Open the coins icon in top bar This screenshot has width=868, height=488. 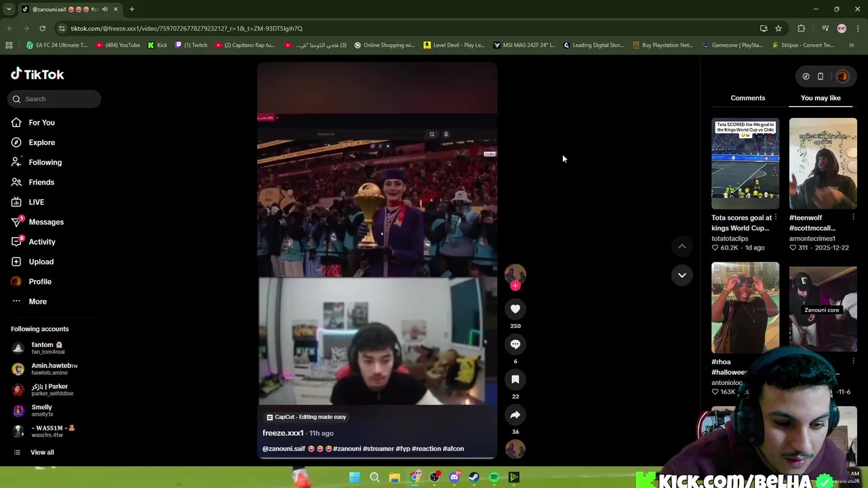pyautogui.click(x=806, y=77)
